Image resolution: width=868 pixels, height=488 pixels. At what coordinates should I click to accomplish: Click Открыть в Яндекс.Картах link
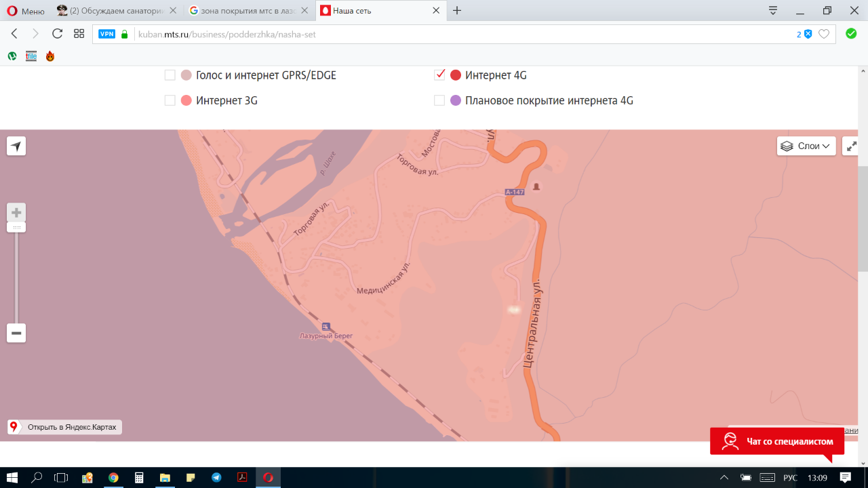[x=65, y=427]
